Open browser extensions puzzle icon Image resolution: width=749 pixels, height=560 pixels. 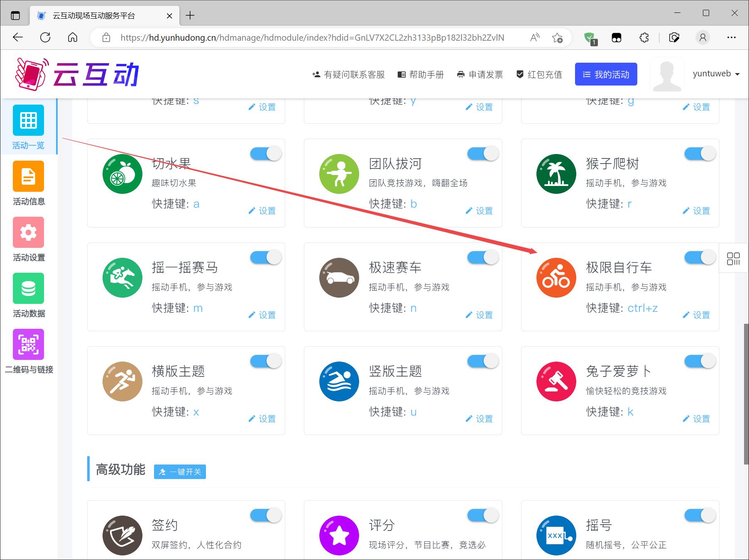(x=644, y=38)
